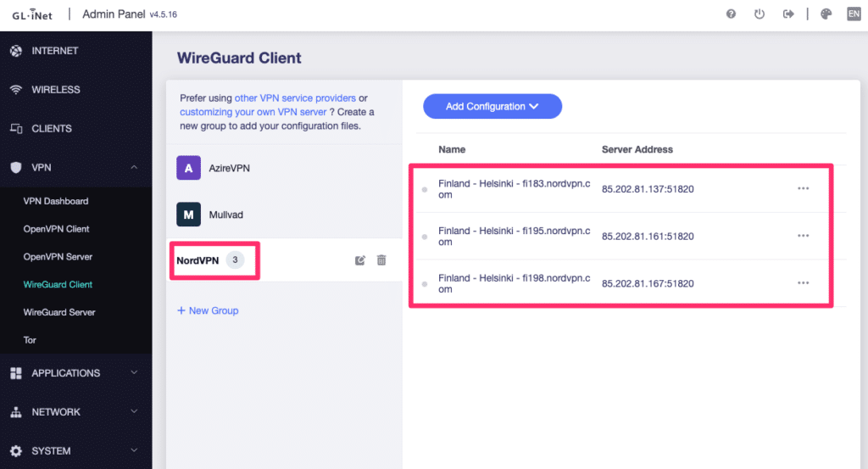Viewport: 868px width, 469px height.
Task: Click server address 85.202.81.161:51820
Action: (x=648, y=236)
